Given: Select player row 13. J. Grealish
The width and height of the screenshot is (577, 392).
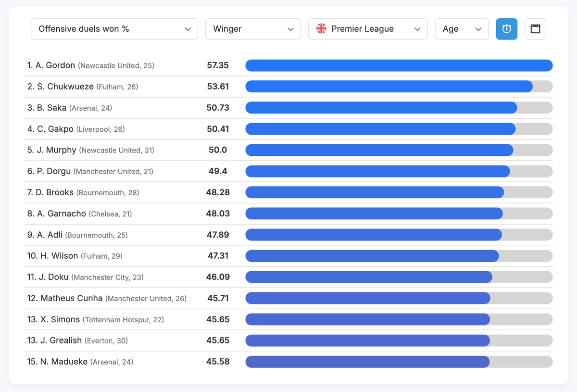Looking at the screenshot, I should (x=289, y=341).
